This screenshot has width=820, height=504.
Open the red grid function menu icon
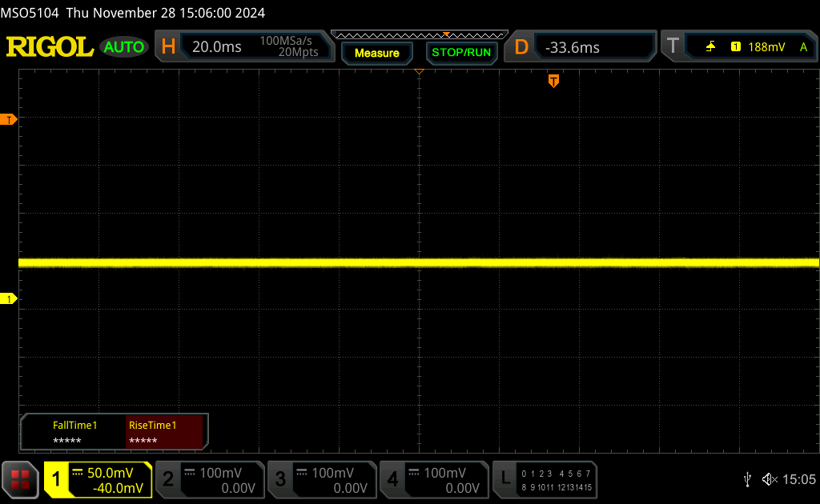click(x=20, y=479)
